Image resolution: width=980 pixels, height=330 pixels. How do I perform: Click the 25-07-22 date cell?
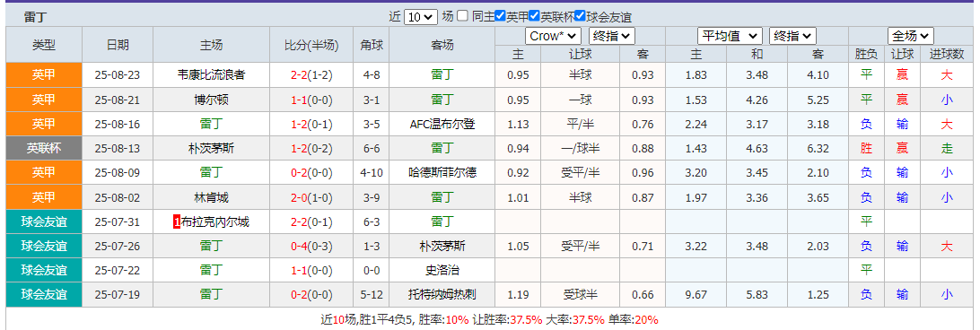[x=118, y=271]
